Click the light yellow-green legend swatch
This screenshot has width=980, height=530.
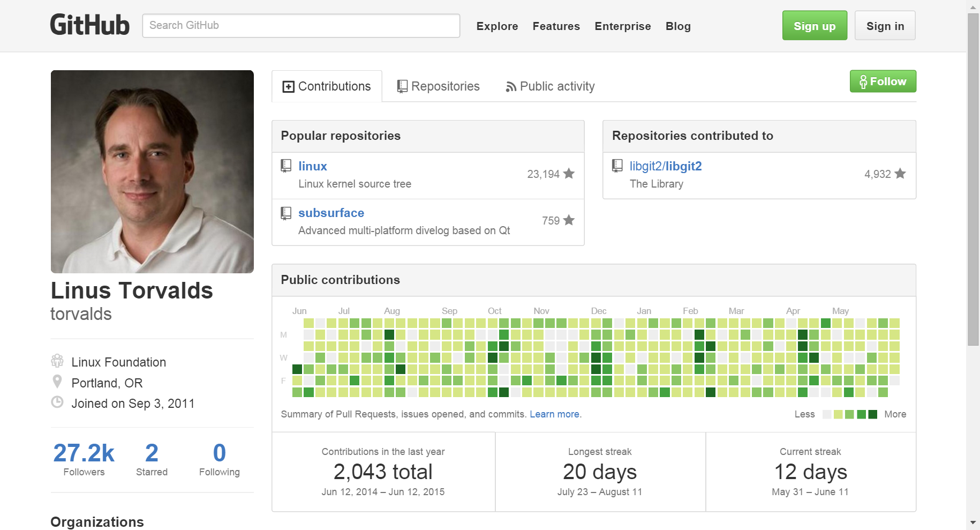tap(838, 414)
